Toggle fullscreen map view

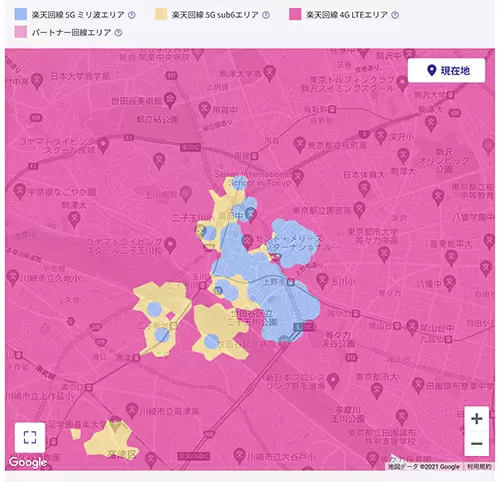(30, 437)
